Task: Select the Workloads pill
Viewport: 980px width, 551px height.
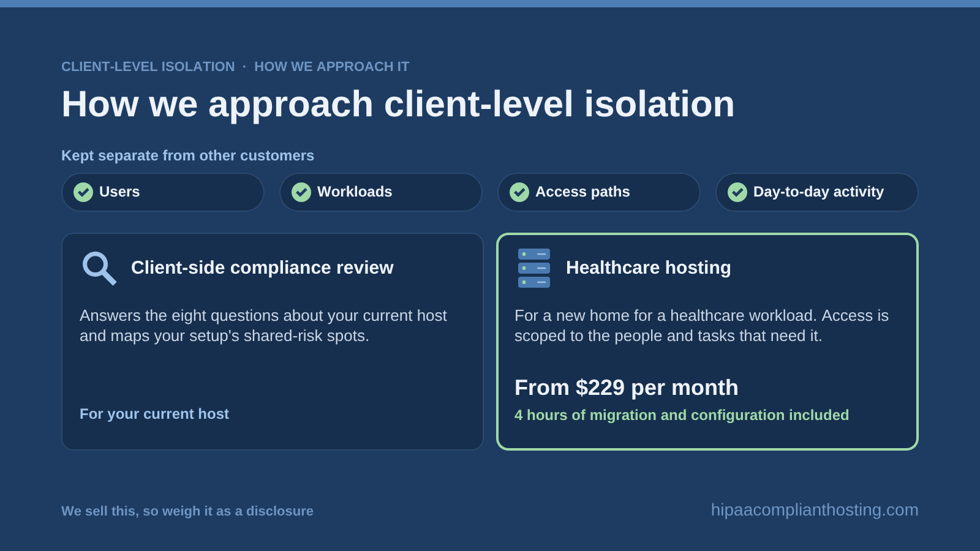Action: (381, 192)
